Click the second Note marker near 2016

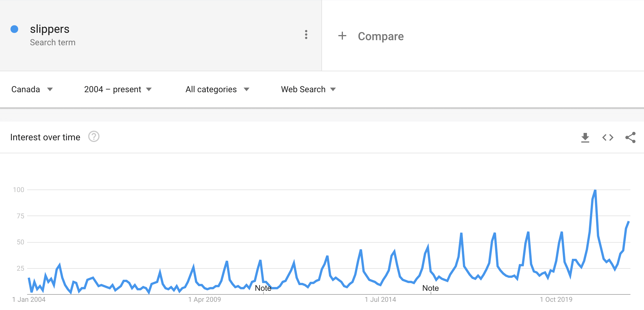coord(430,288)
